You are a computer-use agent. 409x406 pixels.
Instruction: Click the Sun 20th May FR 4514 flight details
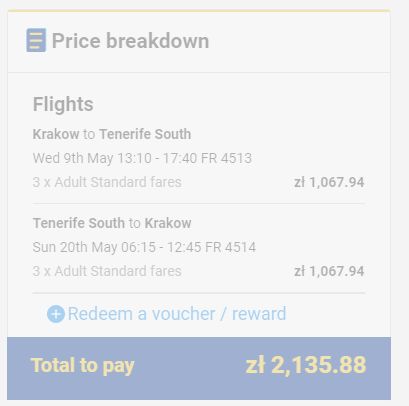[x=144, y=247]
